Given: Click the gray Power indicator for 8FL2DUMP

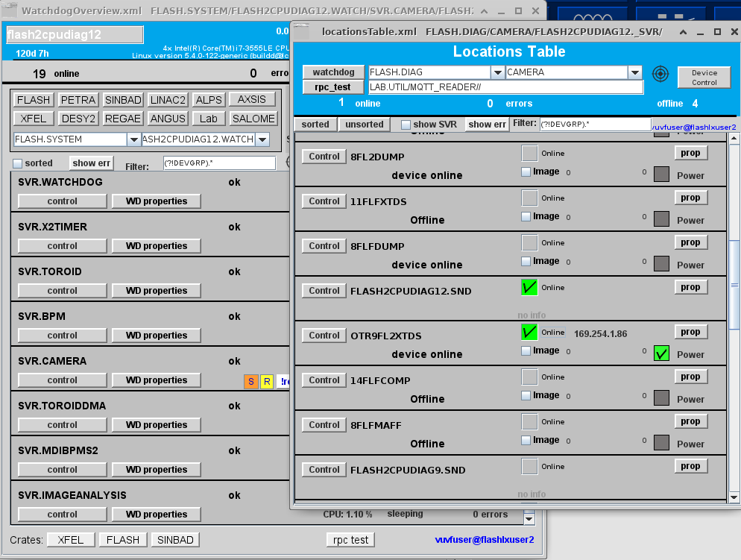Looking at the screenshot, I should (660, 174).
